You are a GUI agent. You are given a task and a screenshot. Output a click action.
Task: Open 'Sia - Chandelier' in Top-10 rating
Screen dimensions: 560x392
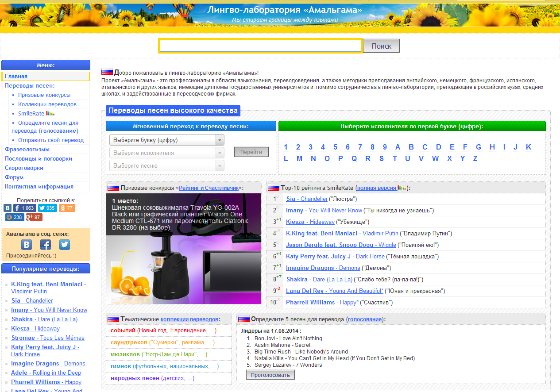tap(307, 199)
